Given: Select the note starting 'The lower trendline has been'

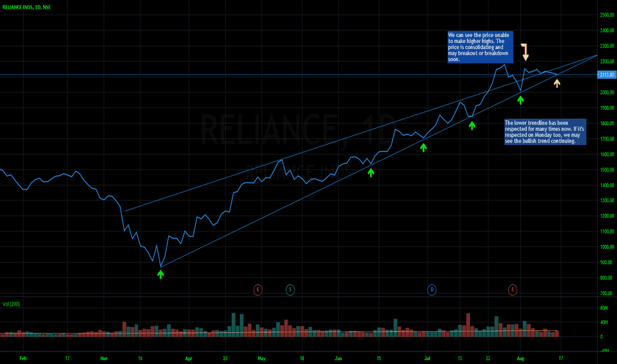Looking at the screenshot, I should coord(546,132).
